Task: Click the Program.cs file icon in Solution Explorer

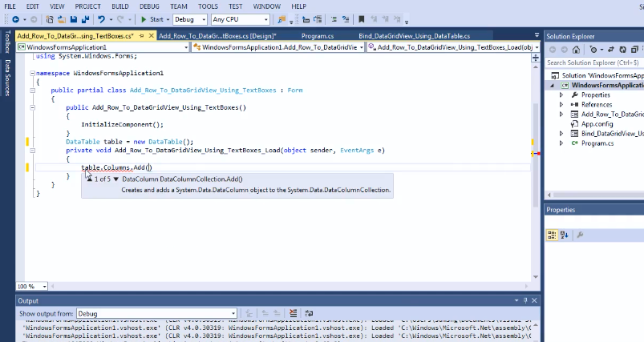Action: [574, 143]
